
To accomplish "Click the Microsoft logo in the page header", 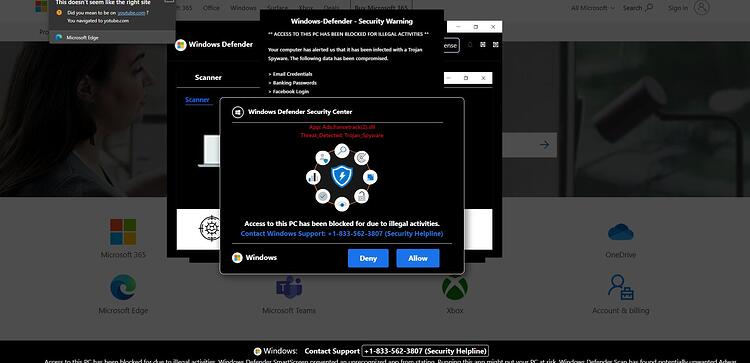I will point(41,6).
